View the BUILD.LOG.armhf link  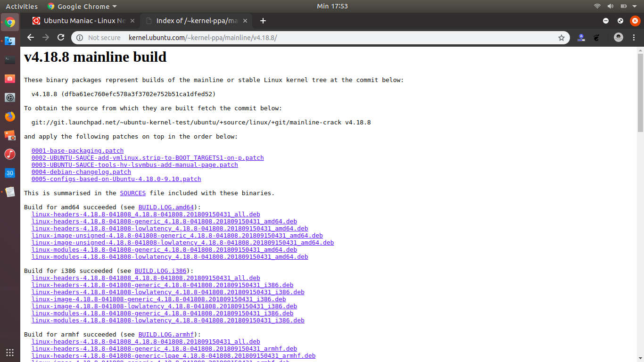coord(166,335)
